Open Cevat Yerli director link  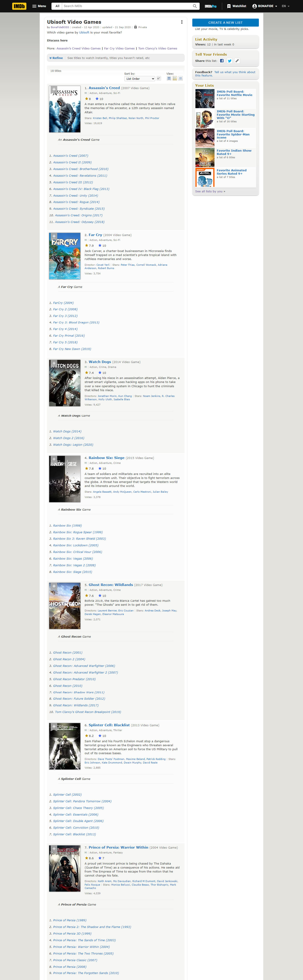pyautogui.click(x=103, y=265)
